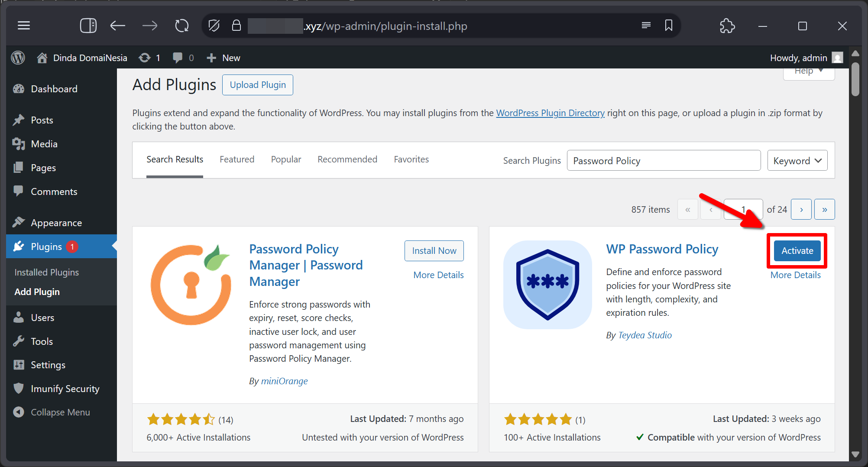Open reader view icon in address bar
This screenshot has width=868, height=467.
tap(646, 26)
